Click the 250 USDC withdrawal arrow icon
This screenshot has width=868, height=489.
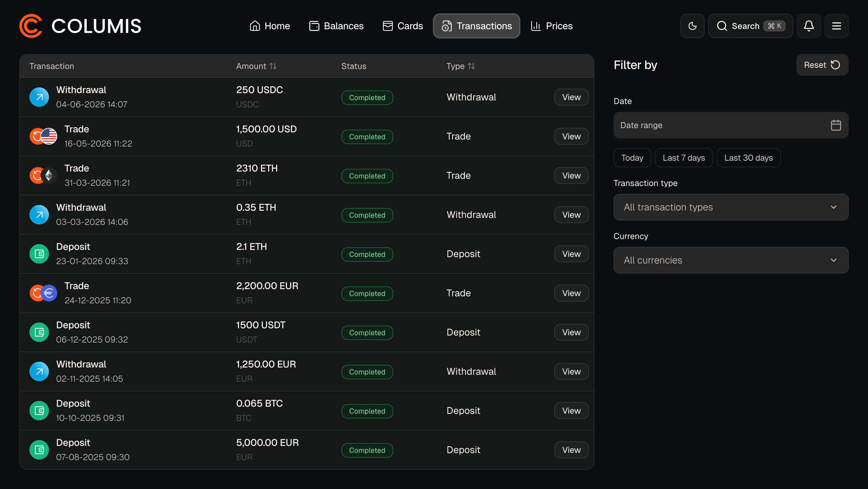tap(39, 97)
